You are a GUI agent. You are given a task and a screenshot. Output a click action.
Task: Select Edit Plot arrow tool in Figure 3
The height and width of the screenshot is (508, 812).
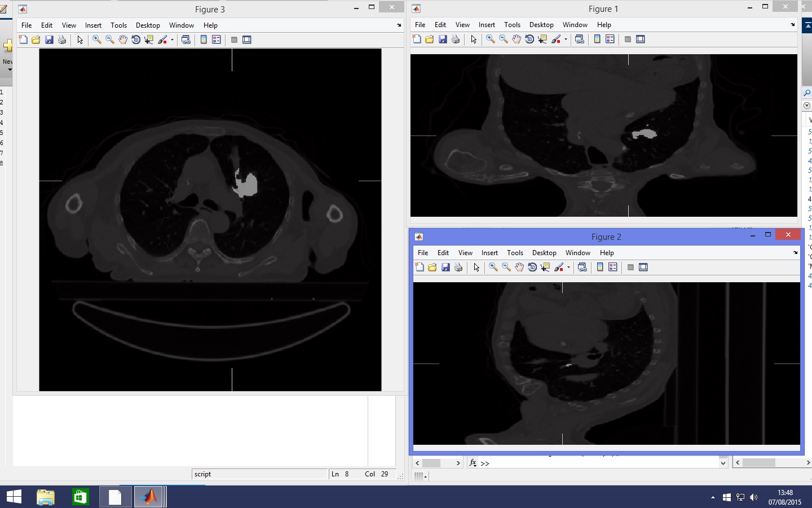[x=80, y=40]
